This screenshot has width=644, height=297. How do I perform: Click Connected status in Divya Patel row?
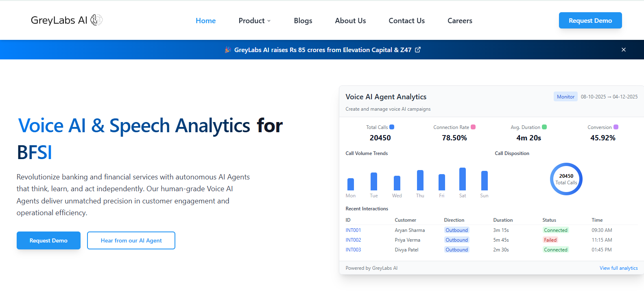tap(556, 250)
